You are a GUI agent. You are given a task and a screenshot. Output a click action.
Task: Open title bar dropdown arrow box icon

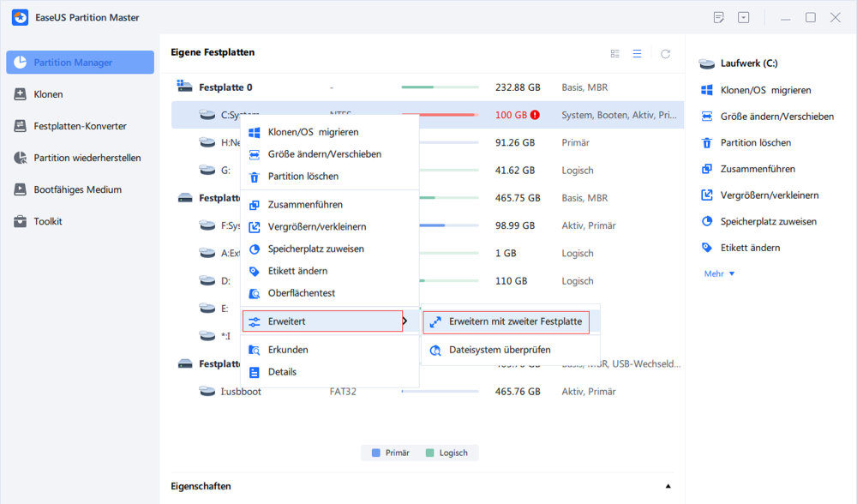point(743,17)
